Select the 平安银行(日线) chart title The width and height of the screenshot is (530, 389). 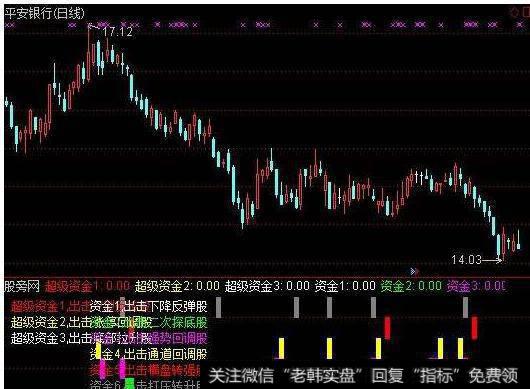click(x=45, y=14)
